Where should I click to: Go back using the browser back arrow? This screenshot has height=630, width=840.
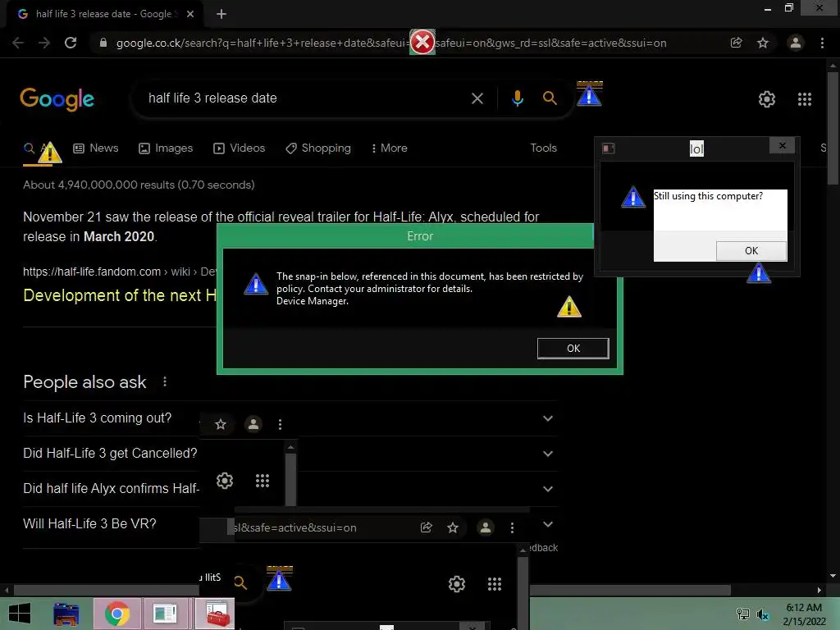point(18,43)
